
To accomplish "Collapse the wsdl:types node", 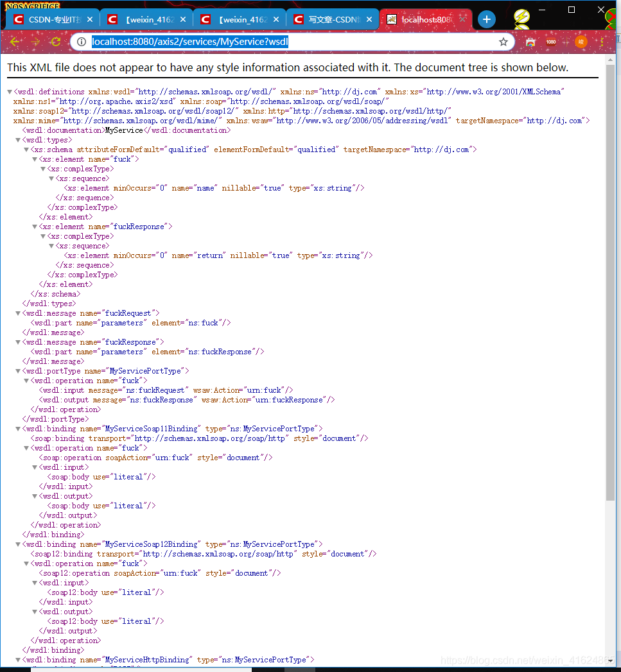I will click(18, 140).
